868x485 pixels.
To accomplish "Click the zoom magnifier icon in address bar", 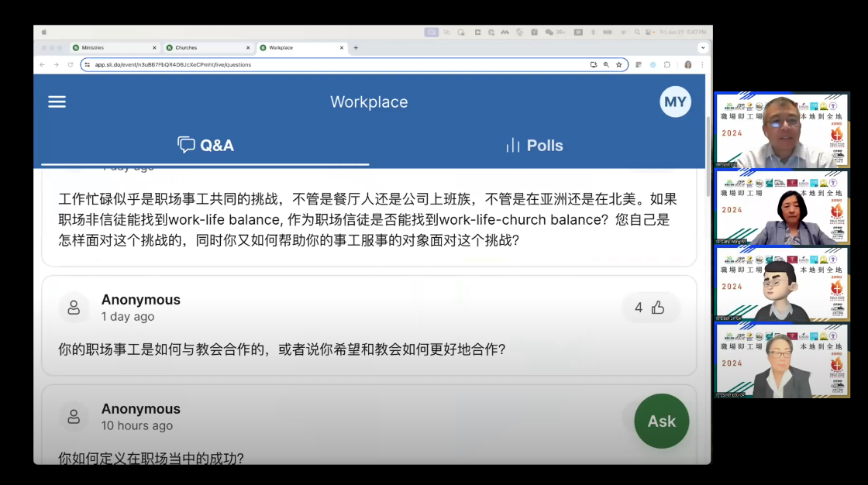I will click(606, 65).
